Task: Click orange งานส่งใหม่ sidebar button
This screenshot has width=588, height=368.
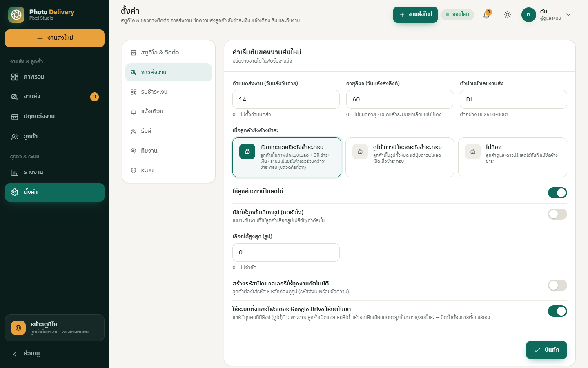Action: click(55, 38)
